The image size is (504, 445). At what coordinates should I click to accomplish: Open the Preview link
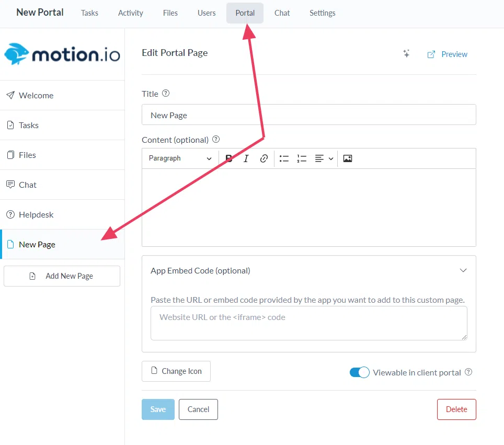(448, 54)
